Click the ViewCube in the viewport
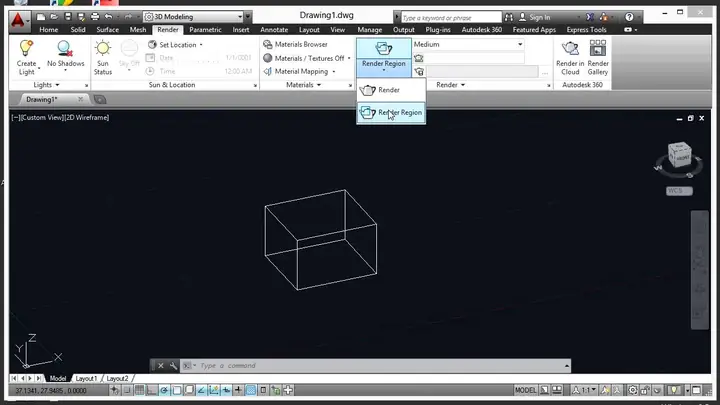 coord(679,155)
